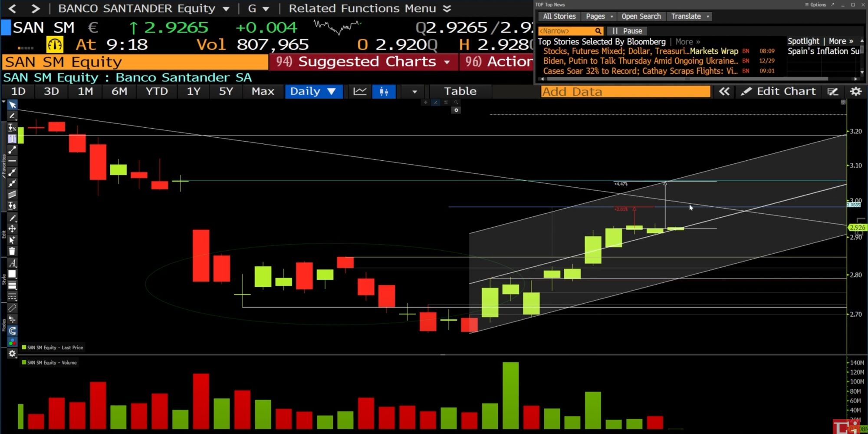The height and width of the screenshot is (434, 868).
Task: Select the drawing line tool with submenu
Action: [x=12, y=116]
